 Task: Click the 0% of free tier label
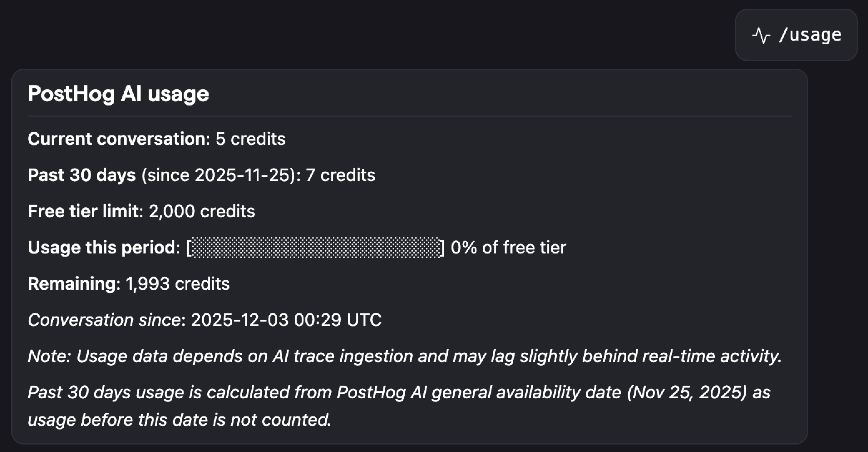(x=508, y=247)
